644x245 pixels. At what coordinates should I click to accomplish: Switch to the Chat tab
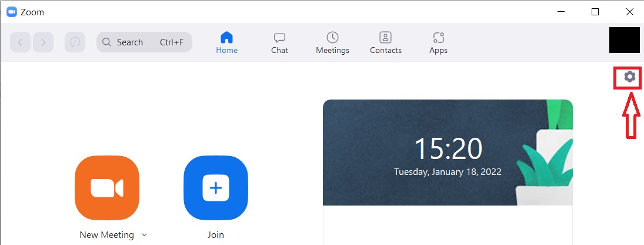(279, 42)
